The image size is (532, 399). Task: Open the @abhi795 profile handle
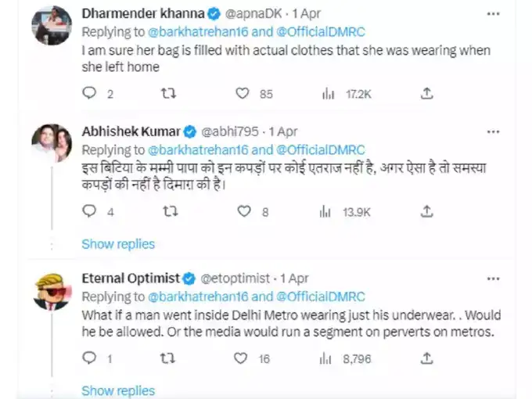[231, 131]
